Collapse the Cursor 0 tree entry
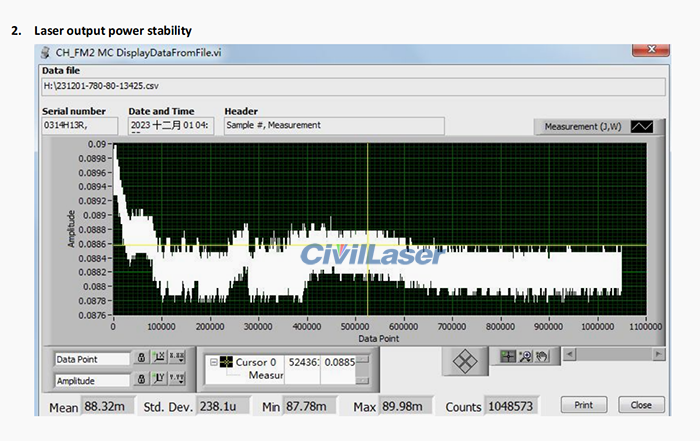 click(214, 362)
